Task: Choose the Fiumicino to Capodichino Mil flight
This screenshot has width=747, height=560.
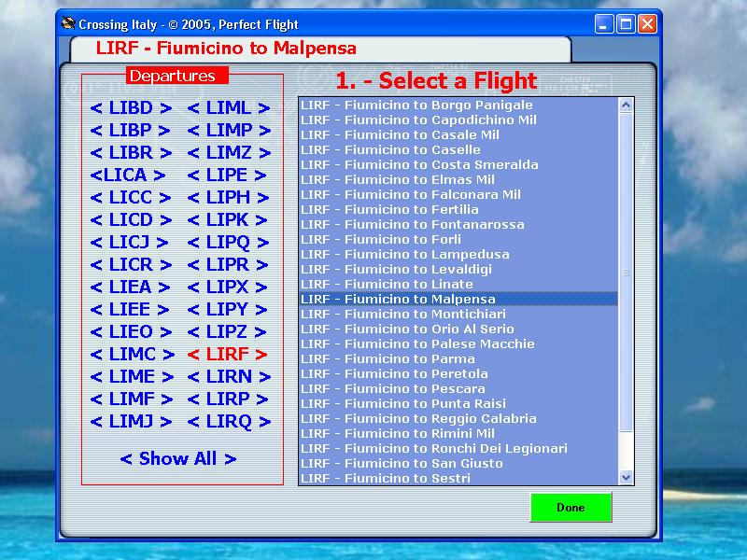Action: coord(458,120)
